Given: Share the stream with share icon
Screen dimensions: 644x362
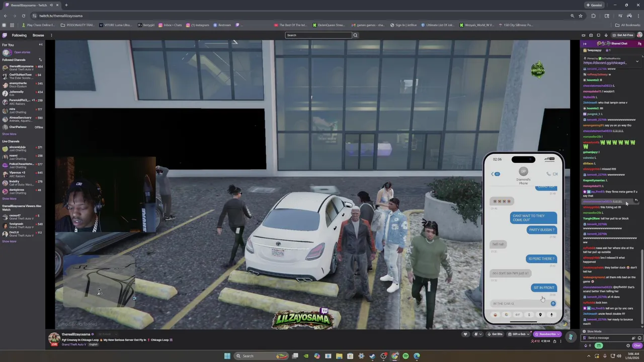Looking at the screenshot, I should pos(554,341).
